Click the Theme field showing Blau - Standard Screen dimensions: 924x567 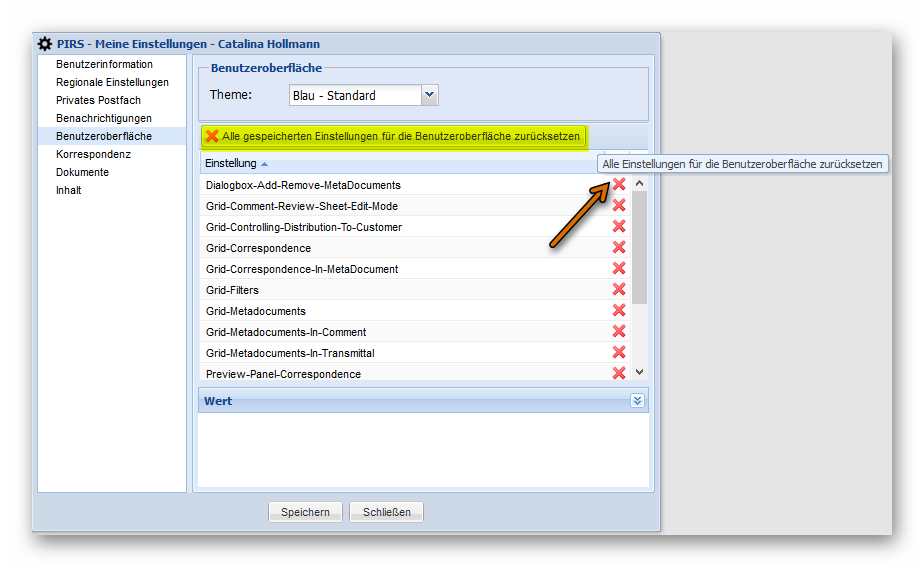pyautogui.click(x=354, y=95)
